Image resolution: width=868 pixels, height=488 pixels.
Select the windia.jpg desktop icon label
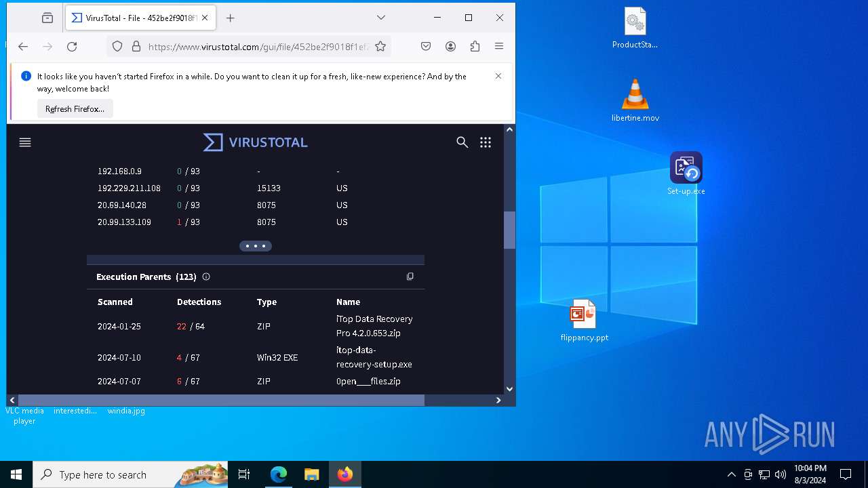tap(126, 411)
